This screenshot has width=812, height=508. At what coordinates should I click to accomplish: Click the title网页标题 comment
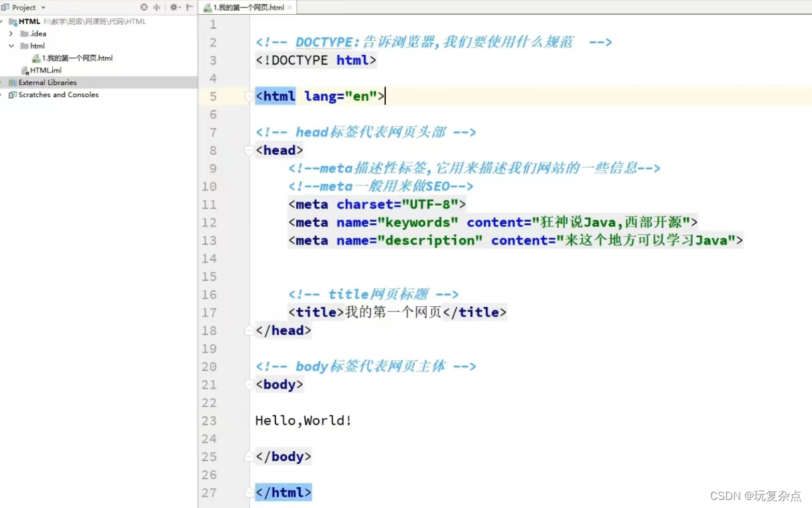point(373,294)
